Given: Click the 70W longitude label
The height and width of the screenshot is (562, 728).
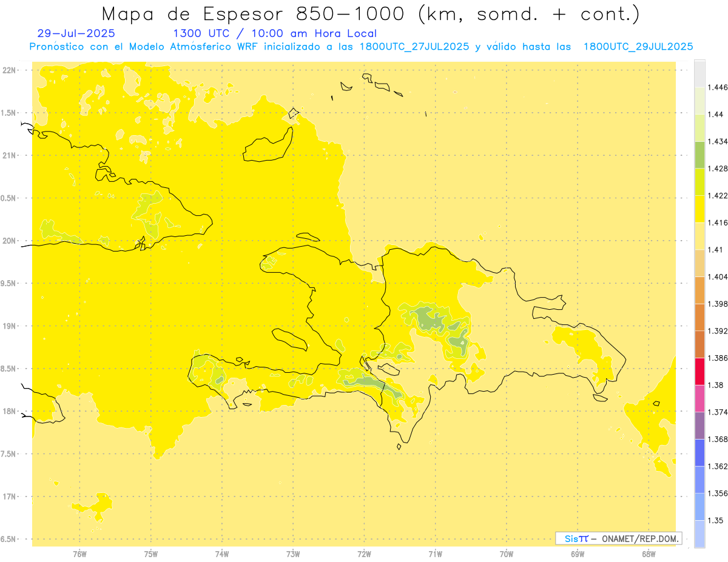Looking at the screenshot, I should 507,554.
